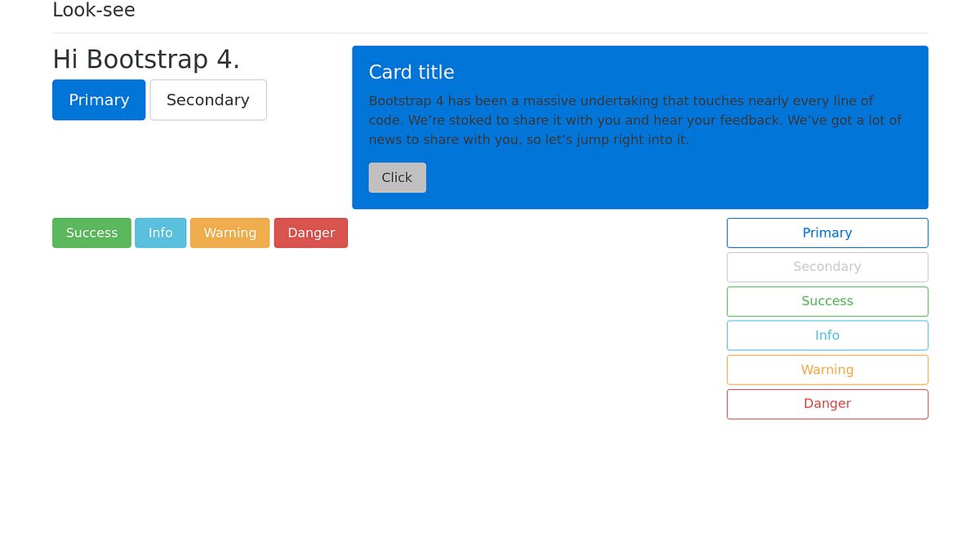980x559 pixels.
Task: Select the Warning outline button
Action: coord(827,370)
